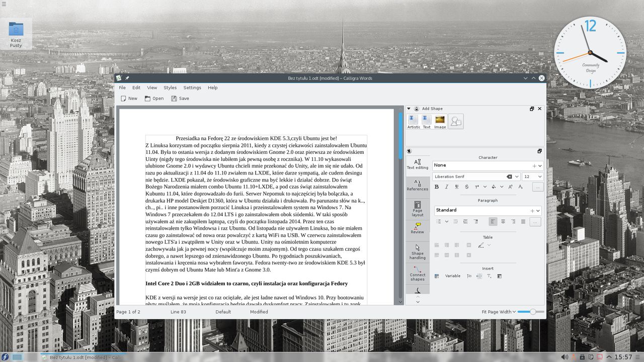Screen dimensions: 644x362
Task: Click the Open toolbar button
Action: point(154,99)
